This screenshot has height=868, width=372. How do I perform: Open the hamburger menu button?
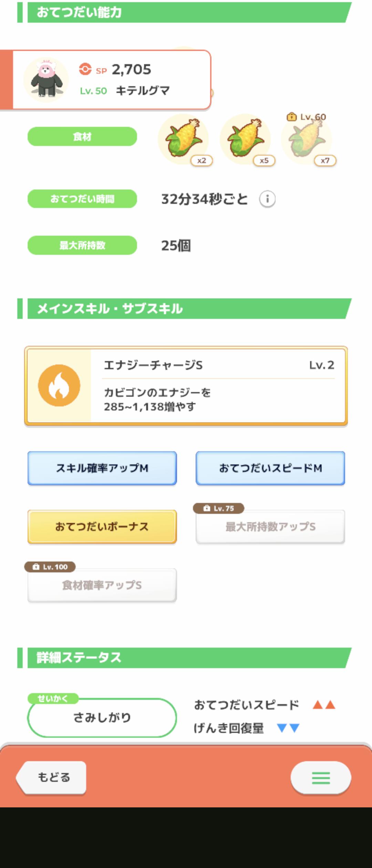(x=321, y=778)
